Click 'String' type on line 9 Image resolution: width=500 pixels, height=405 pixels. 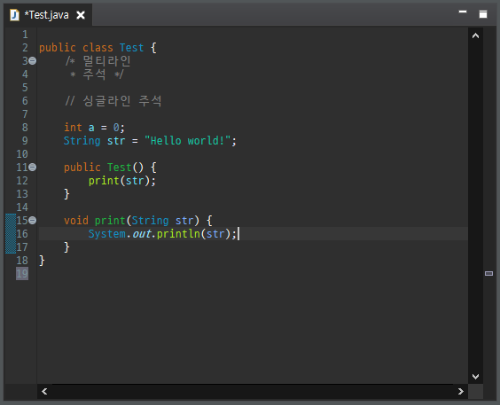coord(82,141)
